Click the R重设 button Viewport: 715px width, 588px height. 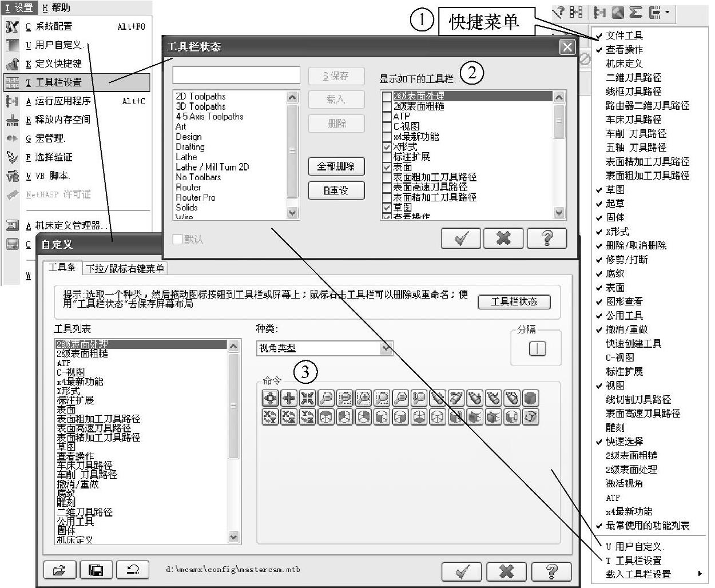click(336, 190)
